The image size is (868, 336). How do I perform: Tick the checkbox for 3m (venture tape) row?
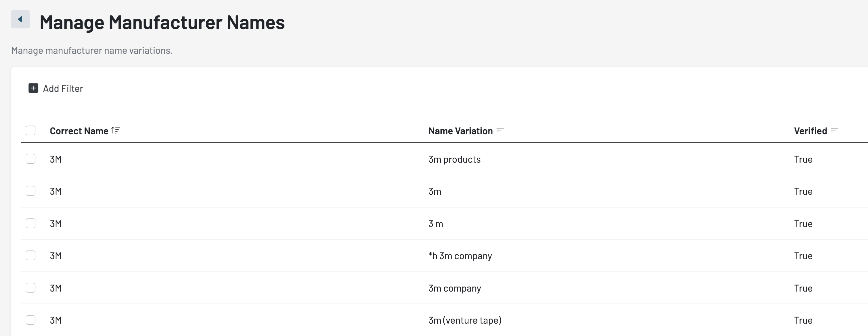coord(31,320)
